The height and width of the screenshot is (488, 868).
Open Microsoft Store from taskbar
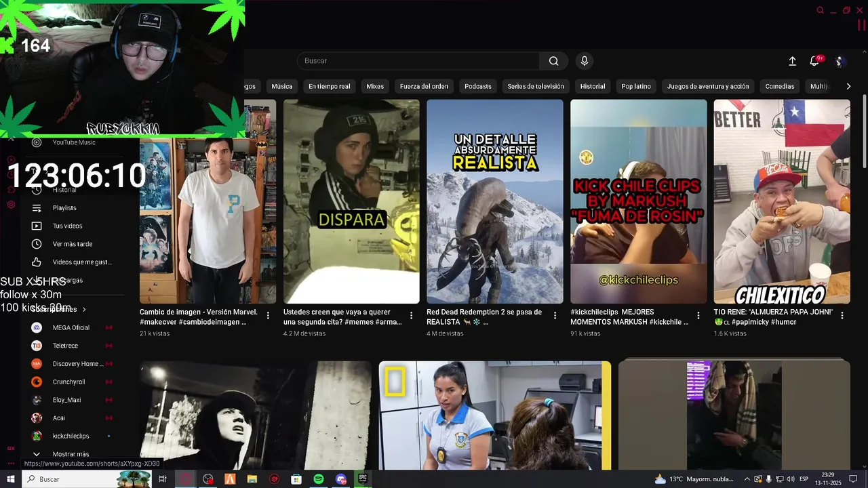click(x=296, y=479)
